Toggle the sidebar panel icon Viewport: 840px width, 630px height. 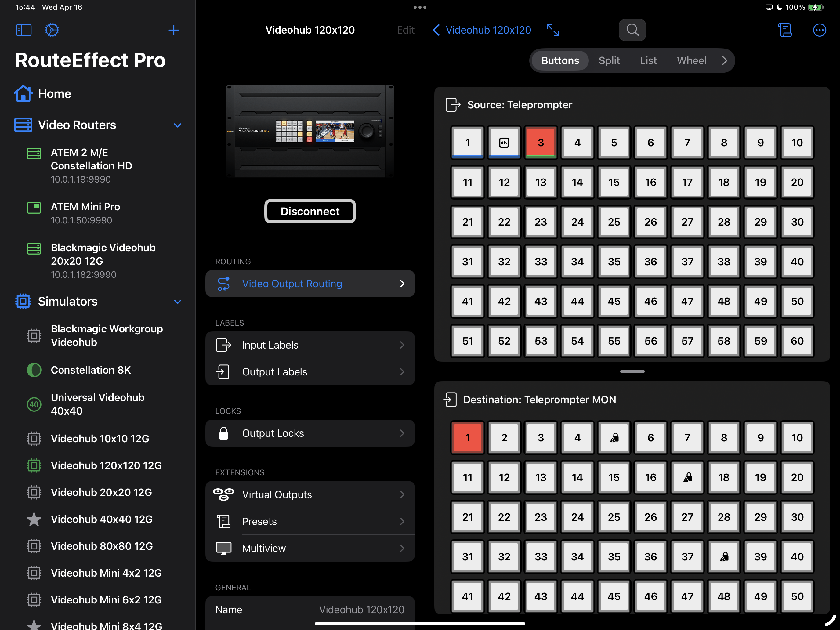pyautogui.click(x=24, y=30)
